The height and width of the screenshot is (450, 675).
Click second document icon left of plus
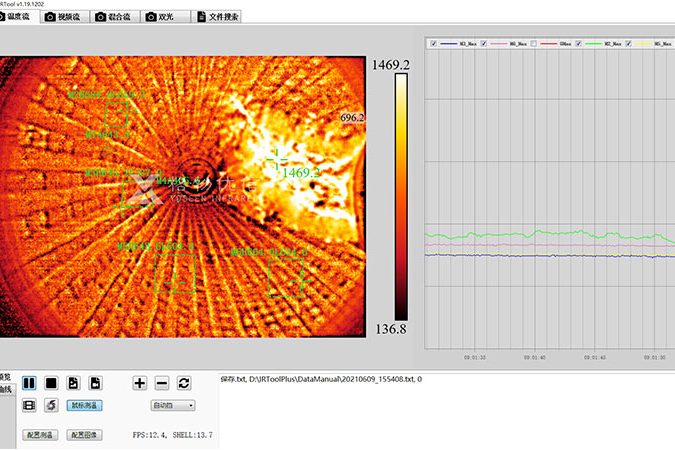[x=95, y=382]
